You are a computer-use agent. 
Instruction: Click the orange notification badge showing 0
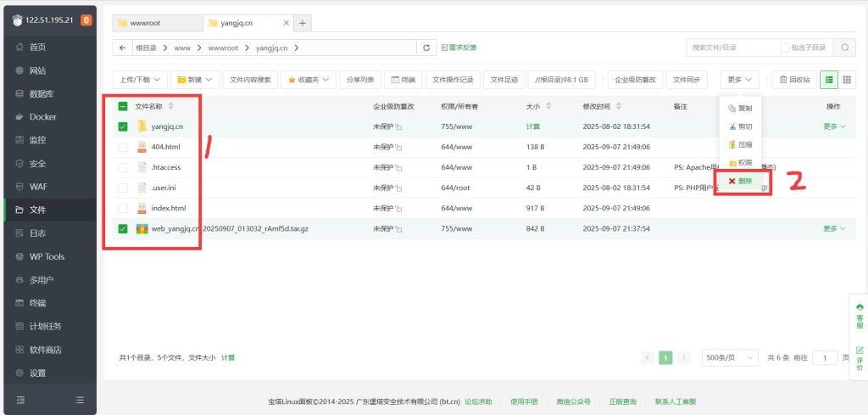[x=86, y=20]
